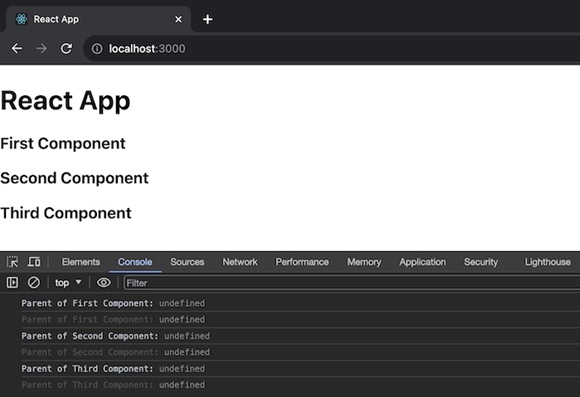The width and height of the screenshot is (580, 397).
Task: Select dimmed 'Parent of Third Component' log
Action: tap(290, 385)
